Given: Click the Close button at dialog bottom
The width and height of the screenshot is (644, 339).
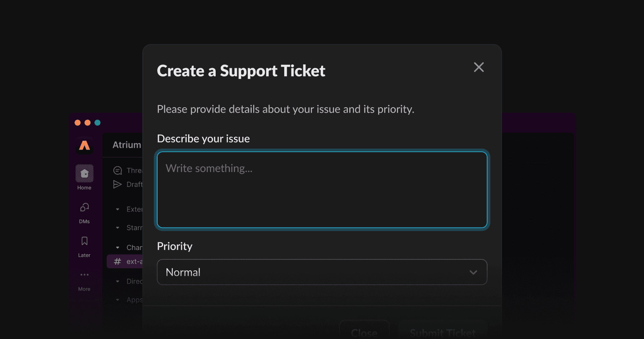Looking at the screenshot, I should [364, 332].
